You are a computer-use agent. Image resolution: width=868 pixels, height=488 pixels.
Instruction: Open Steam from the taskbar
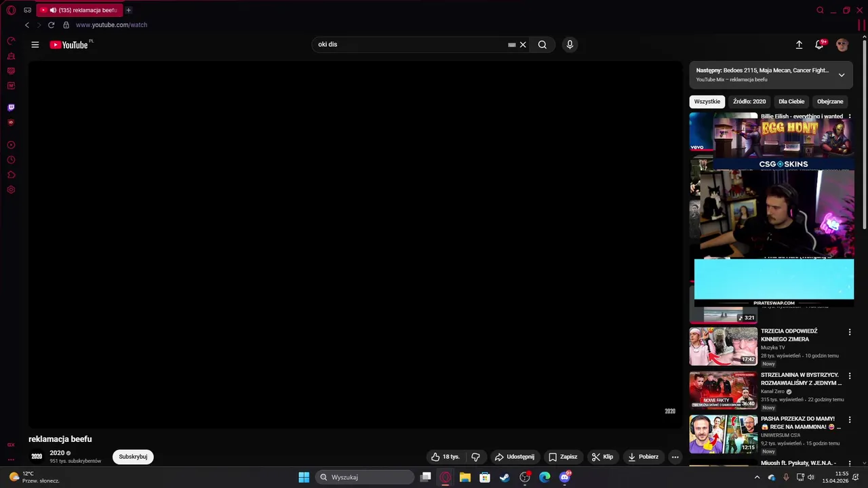point(505,477)
